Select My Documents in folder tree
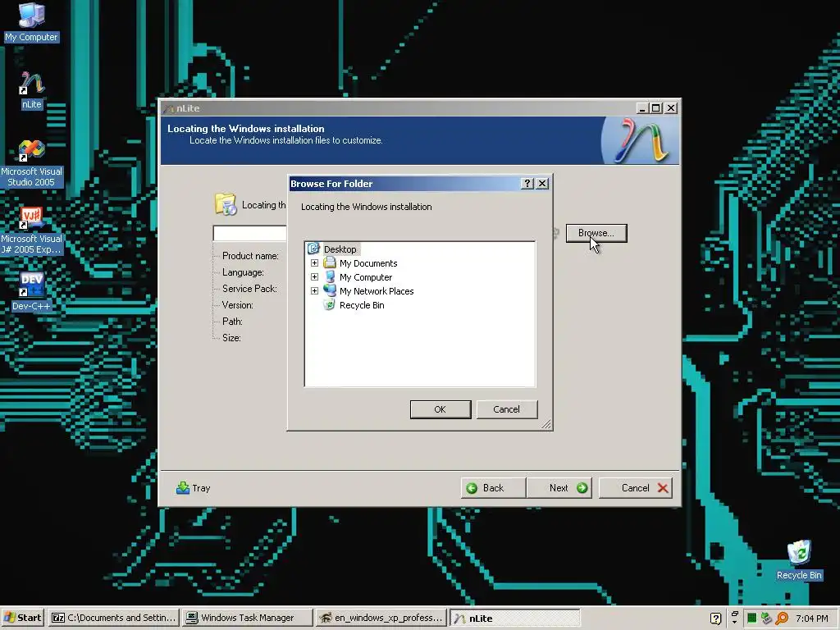 click(368, 263)
